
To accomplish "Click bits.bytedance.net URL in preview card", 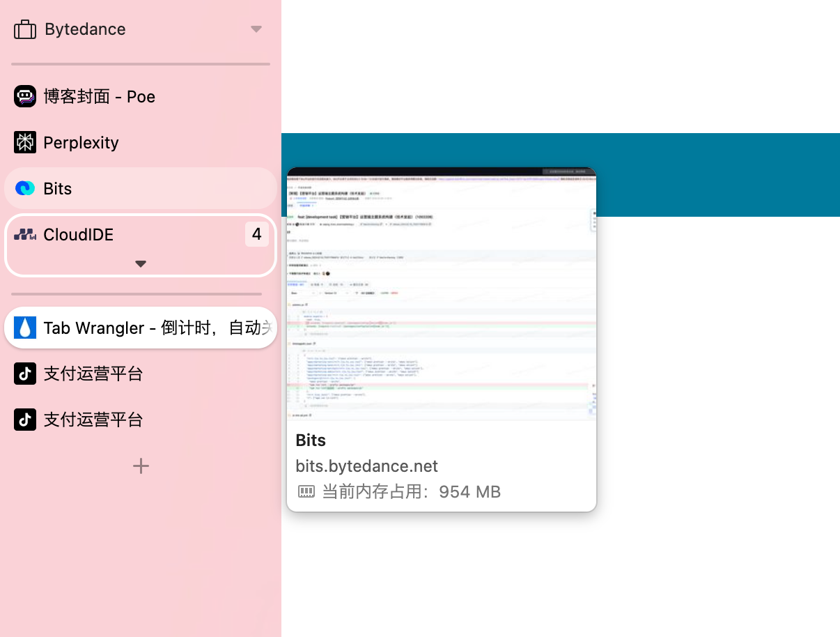I will pyautogui.click(x=367, y=466).
